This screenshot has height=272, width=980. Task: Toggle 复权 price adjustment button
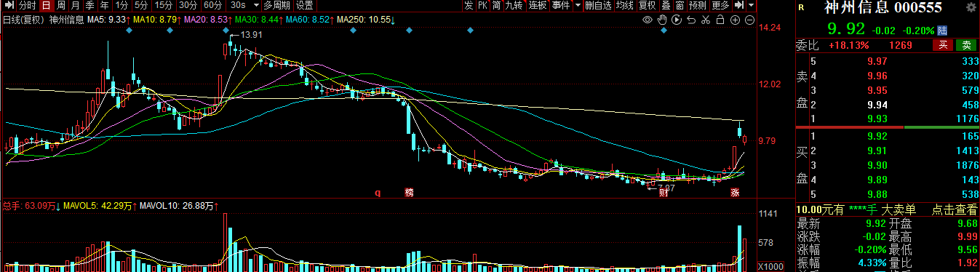point(648,5)
